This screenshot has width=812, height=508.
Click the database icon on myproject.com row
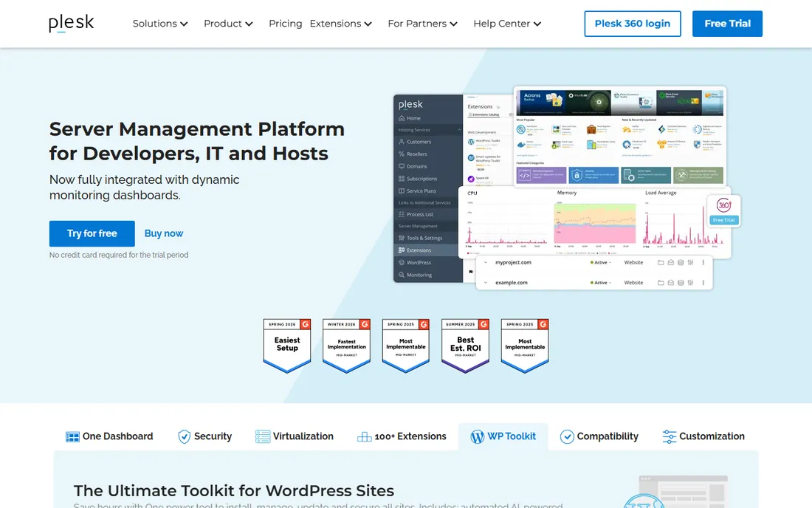coord(681,263)
